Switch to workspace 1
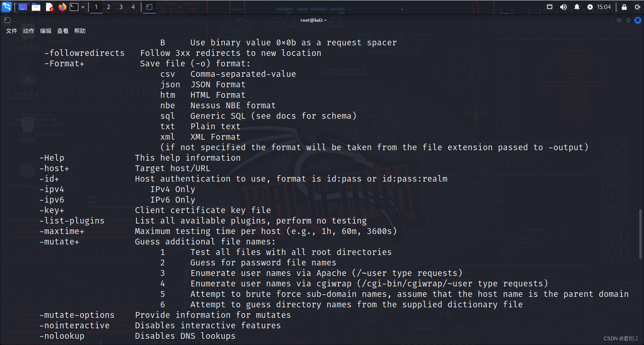The image size is (644, 345). pos(96,7)
